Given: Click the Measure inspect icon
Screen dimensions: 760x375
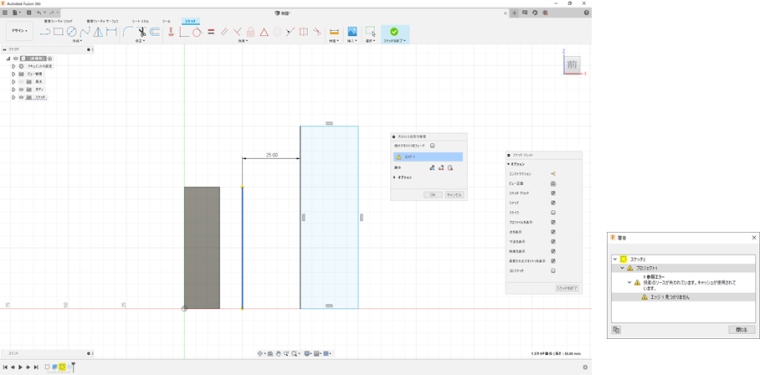Looking at the screenshot, I should [x=334, y=32].
